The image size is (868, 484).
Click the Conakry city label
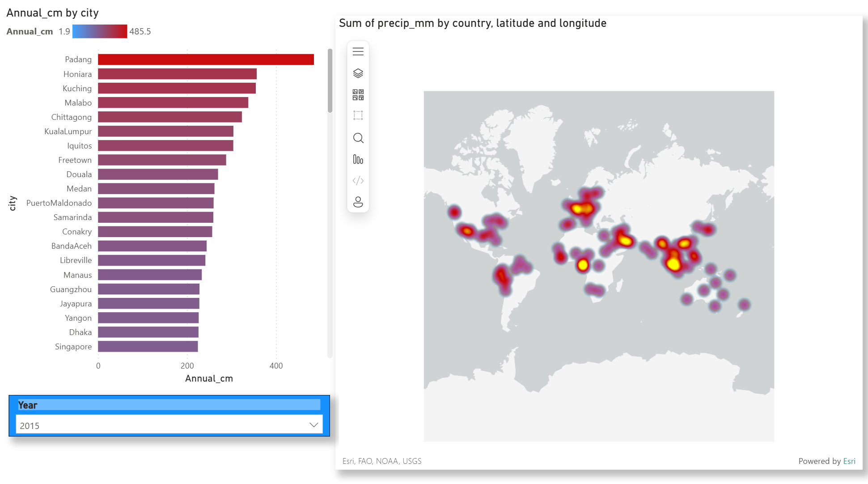[77, 232]
